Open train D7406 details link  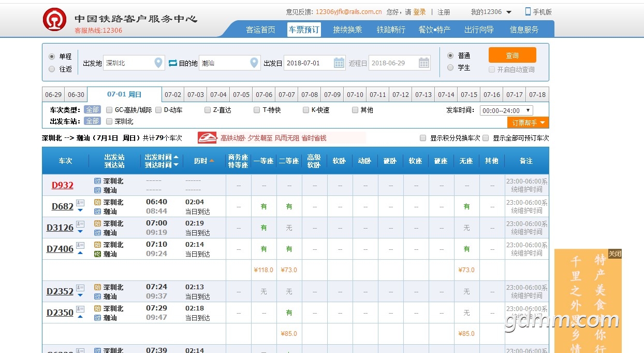pyautogui.click(x=60, y=249)
